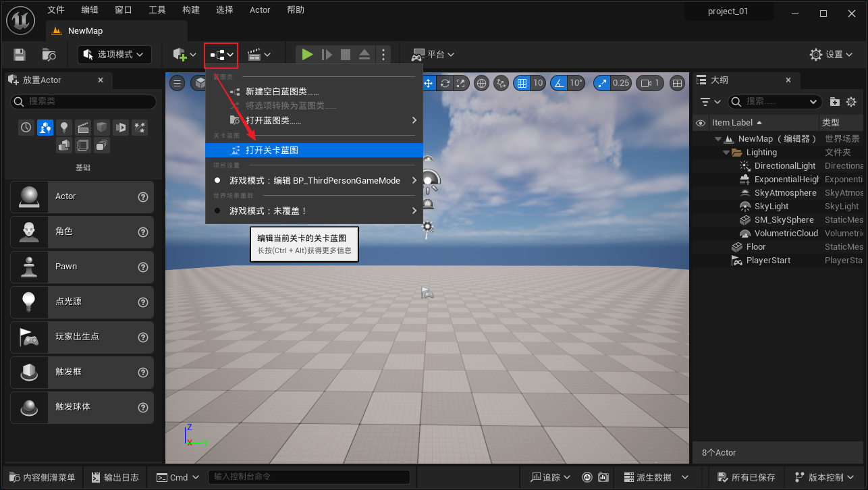Click the 搜索类 search field
Viewport: 868px width, 490px height.
click(84, 101)
